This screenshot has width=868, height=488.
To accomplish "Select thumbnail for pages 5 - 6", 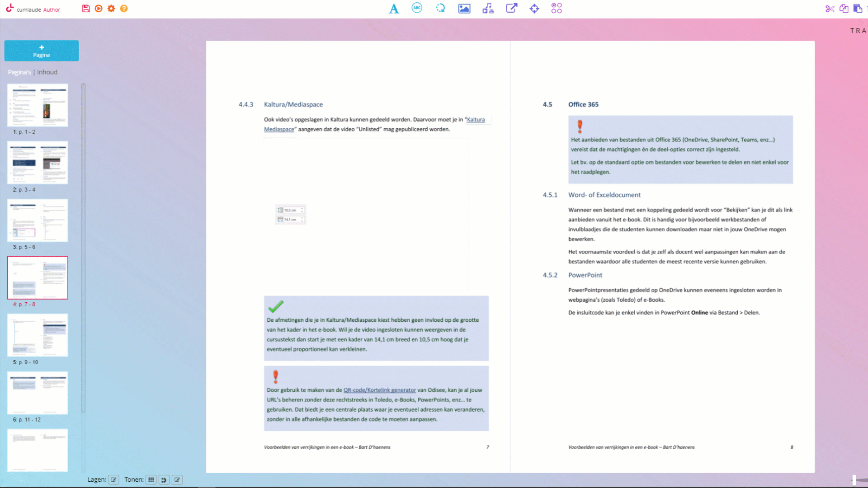I will tap(38, 220).
